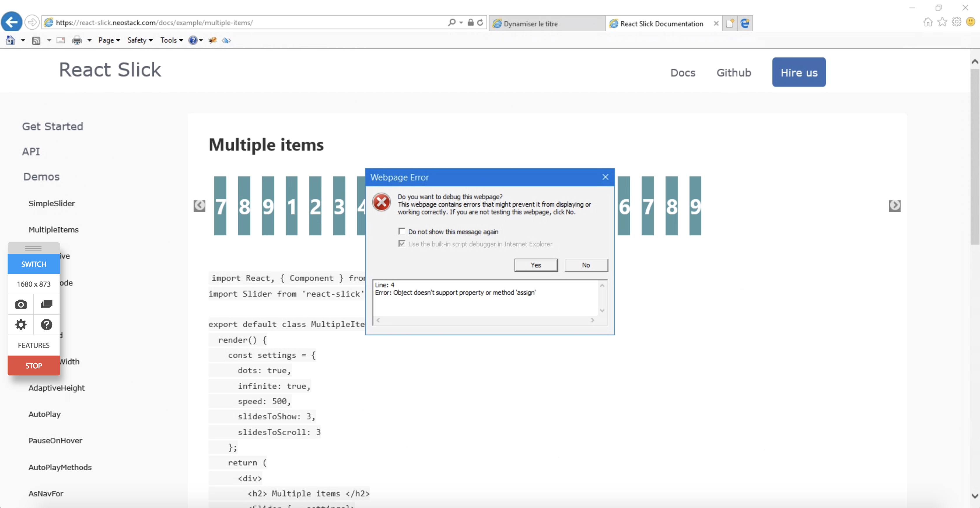Open the browser Home page icon
Viewport: 980px width, 508px height.
[x=10, y=40]
